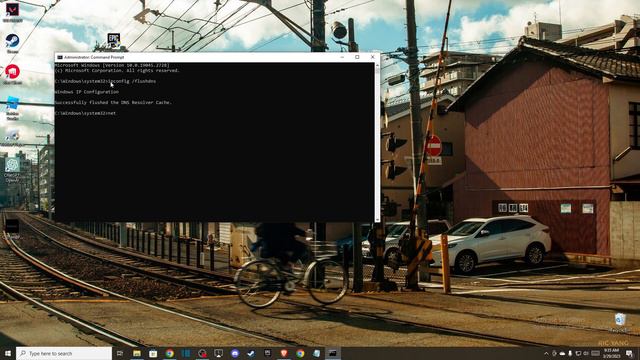This screenshot has height=360, width=640.
Task: Click 'Successfully flushed the DNS Resolver Cache.' text
Action: tap(113, 102)
